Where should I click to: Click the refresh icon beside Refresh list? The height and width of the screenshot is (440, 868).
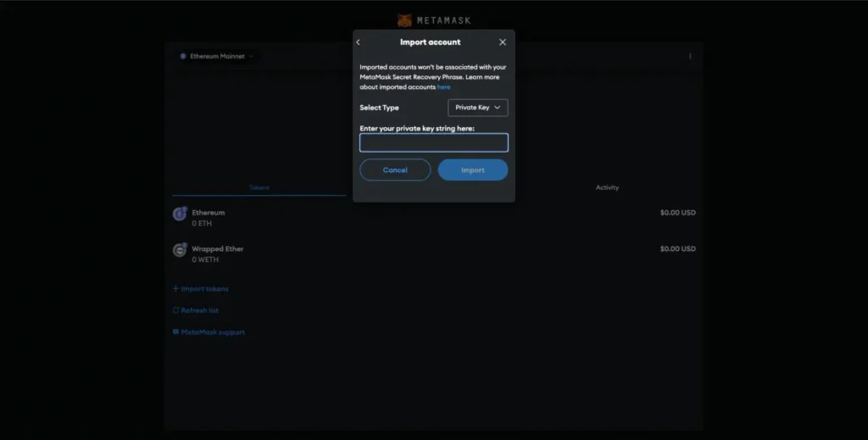[x=175, y=310]
